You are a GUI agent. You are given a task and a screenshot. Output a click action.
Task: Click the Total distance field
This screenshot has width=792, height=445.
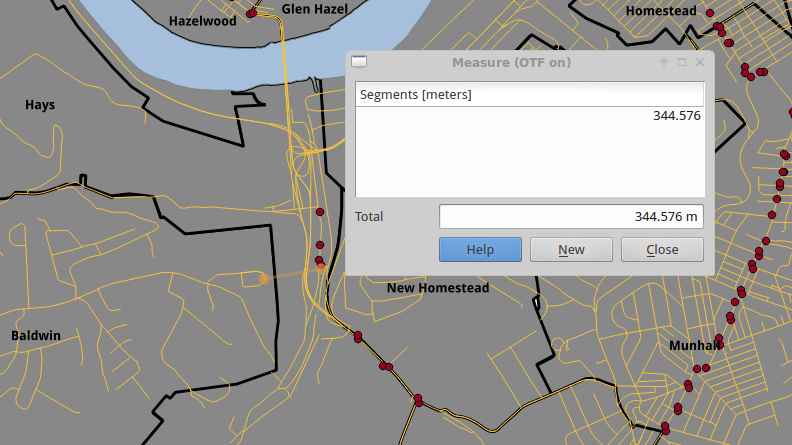(x=570, y=216)
